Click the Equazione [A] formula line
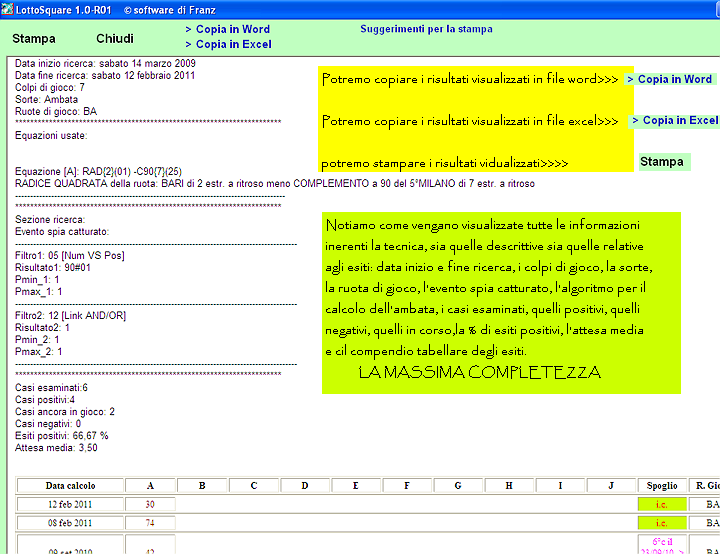The height and width of the screenshot is (554, 720). pyautogui.click(x=98, y=171)
